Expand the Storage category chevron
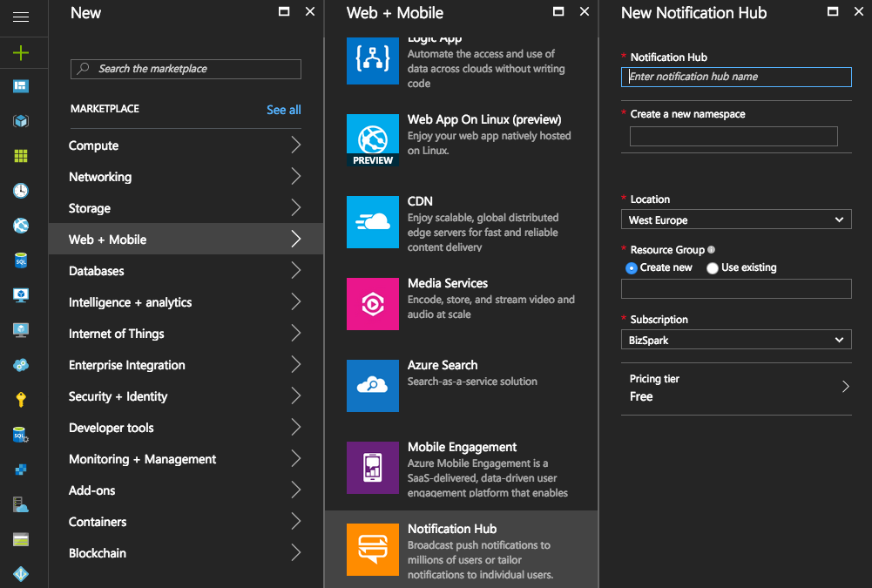The image size is (872, 588). point(296,207)
